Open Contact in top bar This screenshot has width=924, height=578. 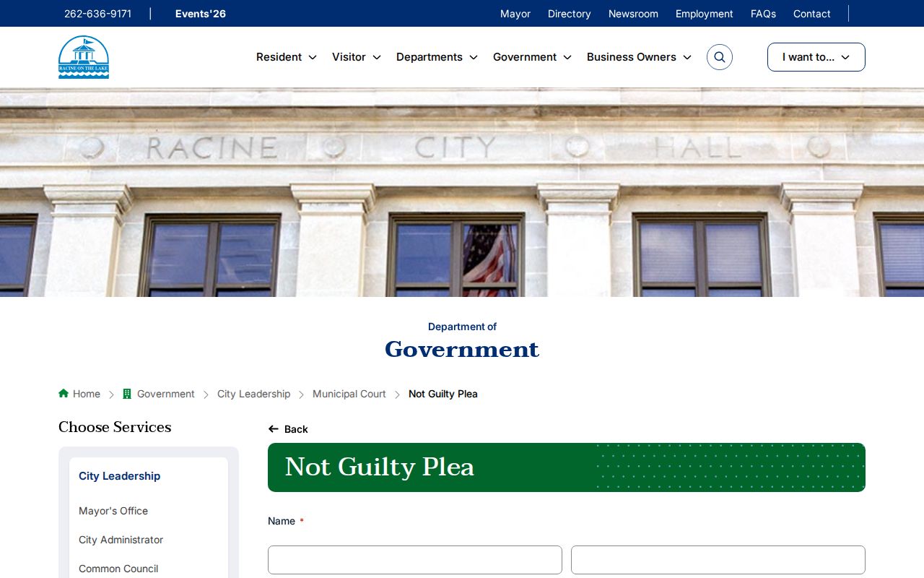812,14
